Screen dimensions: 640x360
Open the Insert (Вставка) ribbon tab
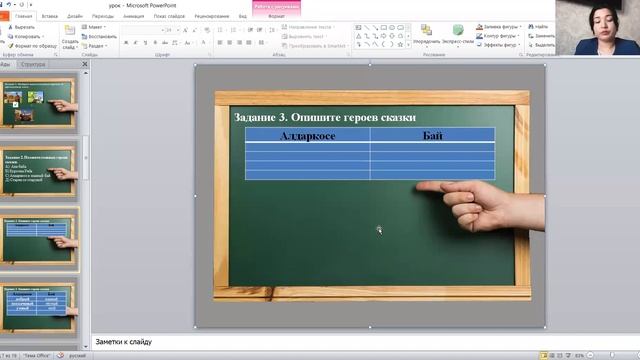pos(49,16)
